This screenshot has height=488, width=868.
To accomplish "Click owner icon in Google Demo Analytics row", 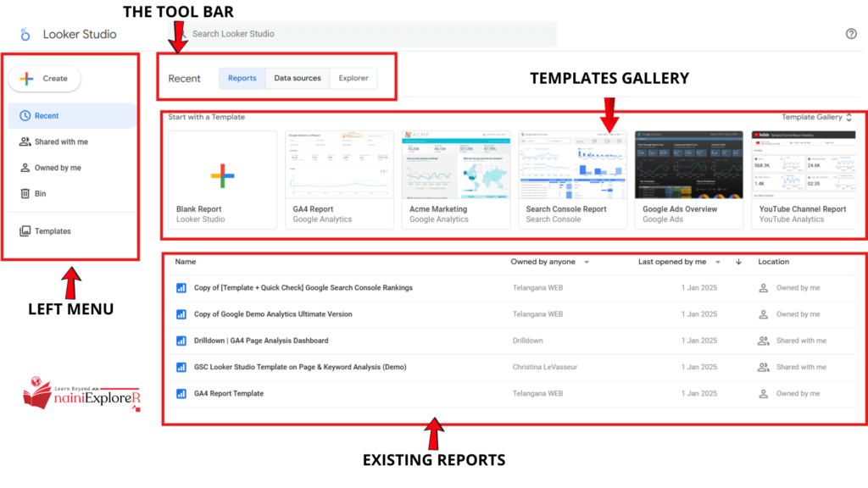I will pos(764,314).
